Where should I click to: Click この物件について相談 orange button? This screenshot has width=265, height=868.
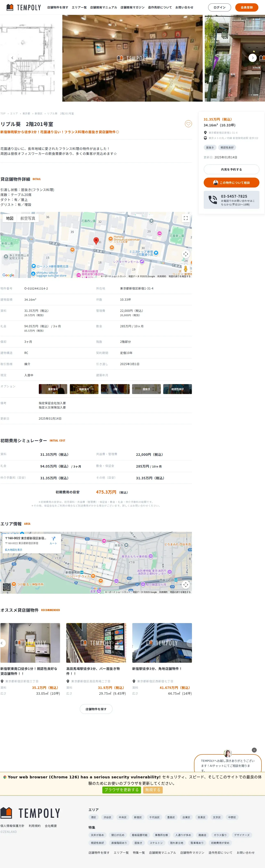pyautogui.click(x=231, y=183)
